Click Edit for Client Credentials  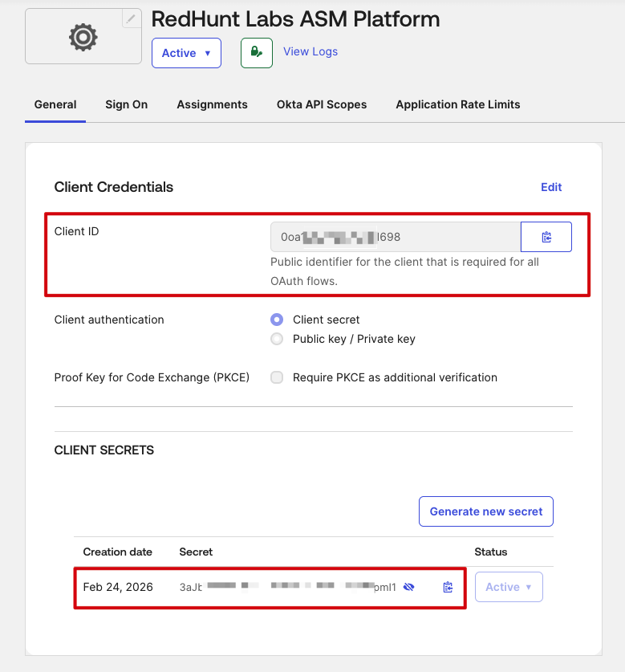coord(551,187)
